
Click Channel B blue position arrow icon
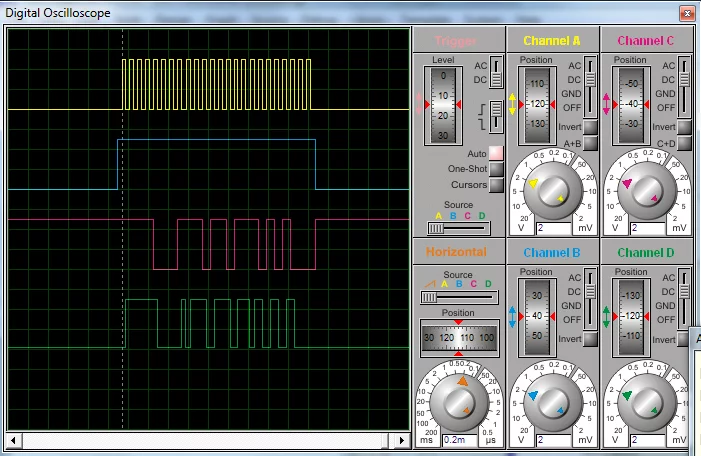pos(512,317)
